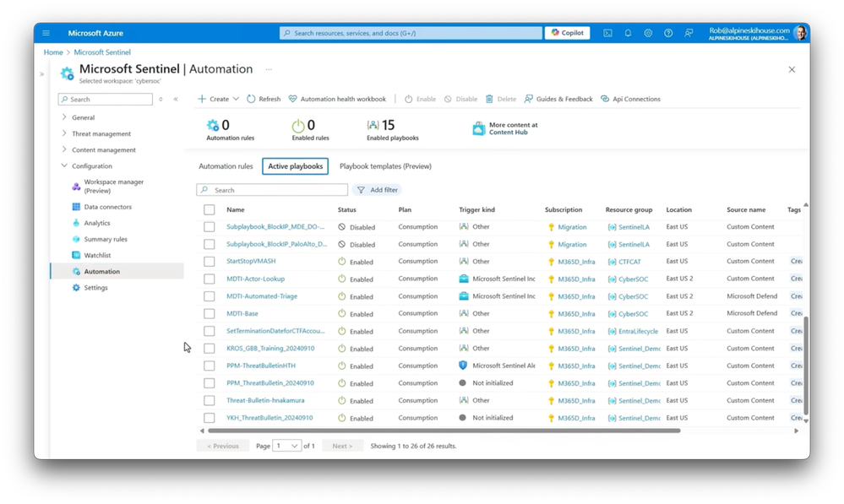Open the StartStopVMASH playbook link
The height and width of the screenshot is (504, 844).
251,261
